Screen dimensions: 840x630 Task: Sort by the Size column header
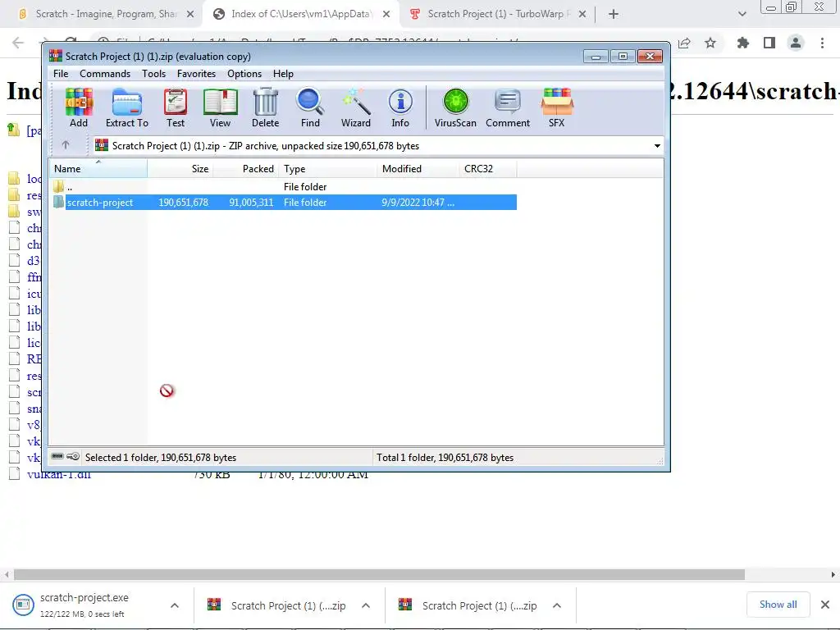click(x=180, y=169)
